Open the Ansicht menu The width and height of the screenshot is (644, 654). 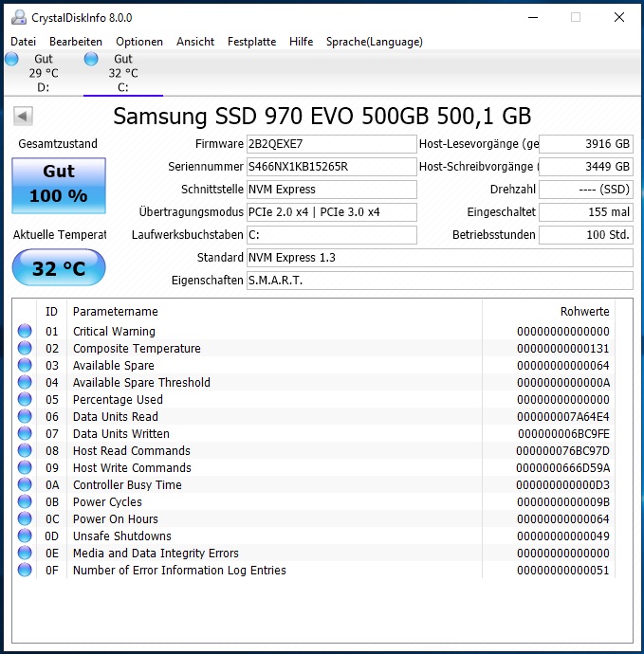click(x=195, y=42)
